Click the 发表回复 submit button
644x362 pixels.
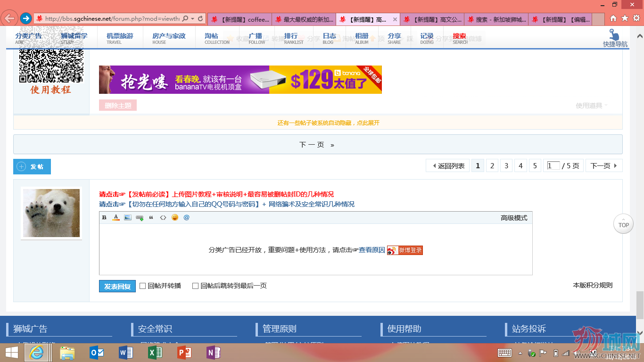(117, 286)
